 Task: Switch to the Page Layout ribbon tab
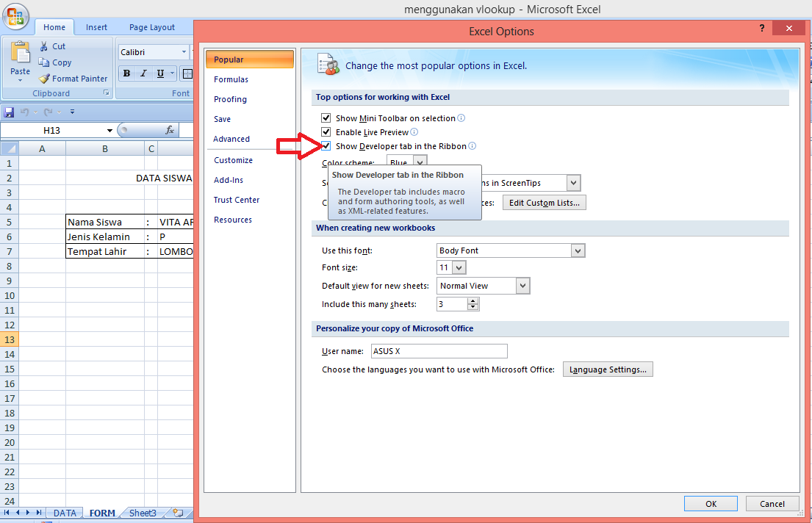(x=151, y=27)
